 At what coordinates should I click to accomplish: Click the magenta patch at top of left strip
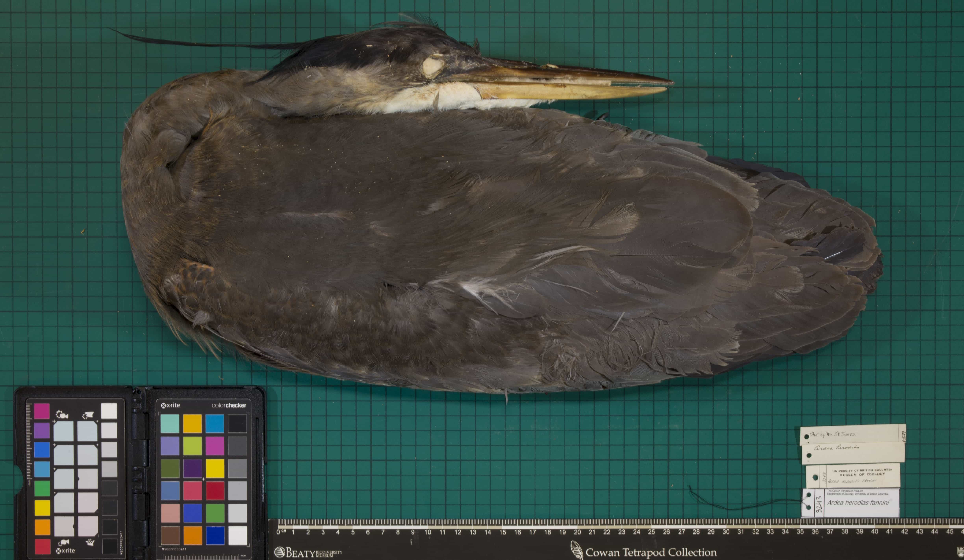point(42,411)
